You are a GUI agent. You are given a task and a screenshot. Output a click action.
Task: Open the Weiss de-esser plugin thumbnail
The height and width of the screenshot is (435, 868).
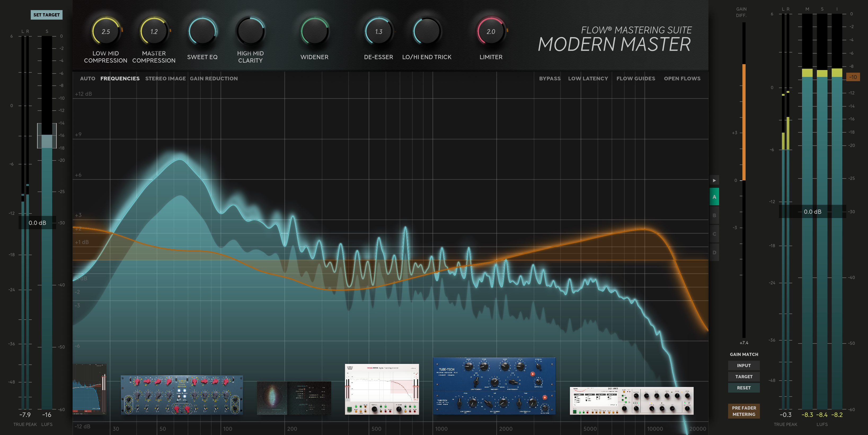point(382,389)
